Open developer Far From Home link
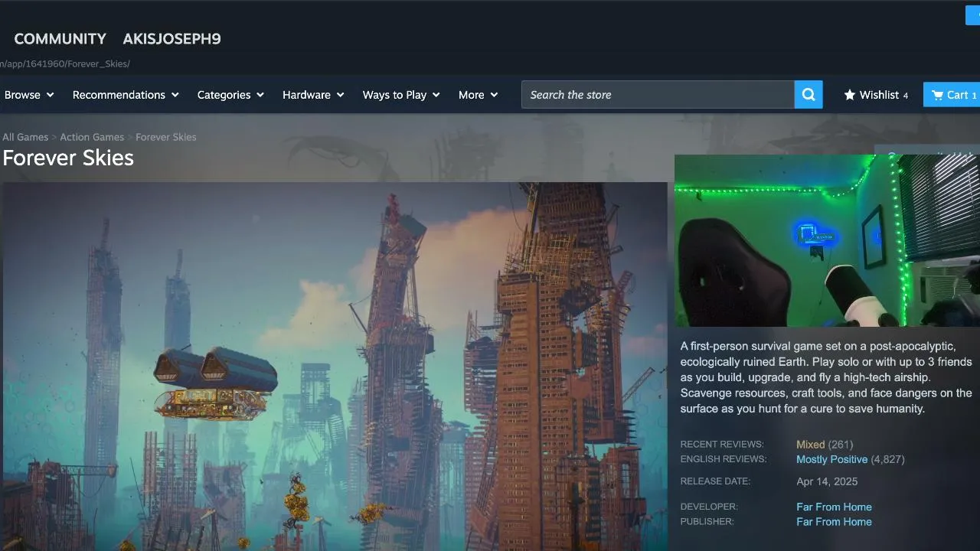 (x=834, y=507)
